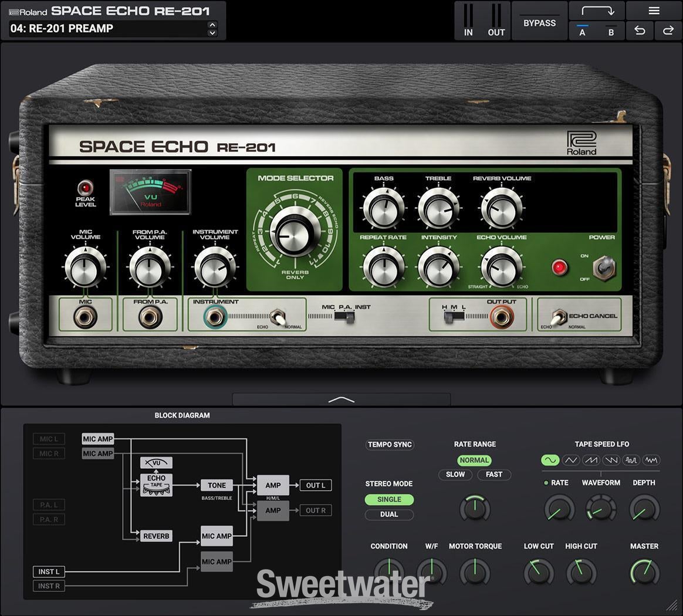This screenshot has width=683, height=616.
Task: Select the random step LFO waveform
Action: point(631,460)
